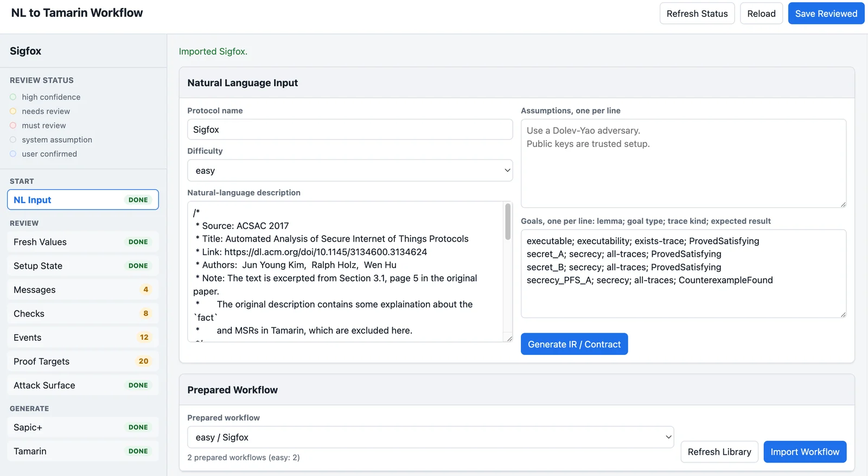Click the 'high confidence' legend entry
The height and width of the screenshot is (476, 868).
coord(45,97)
